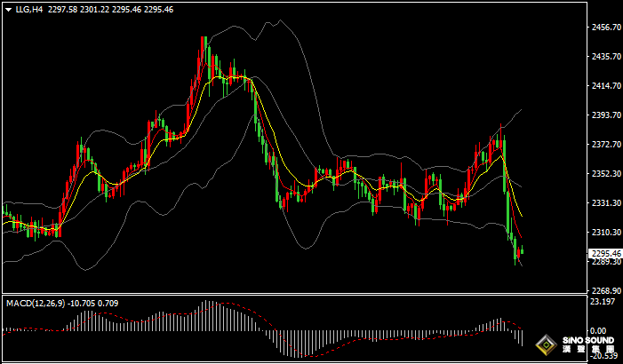The image size is (623, 364).
Task: Click the -20.539 MACD scale value
Action: tap(603, 356)
